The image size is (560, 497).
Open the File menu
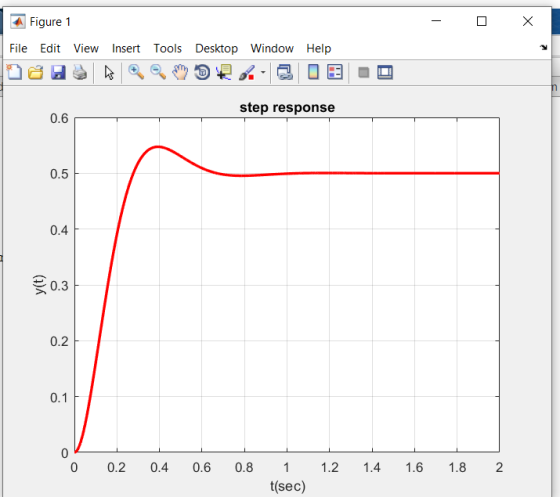coord(18,48)
